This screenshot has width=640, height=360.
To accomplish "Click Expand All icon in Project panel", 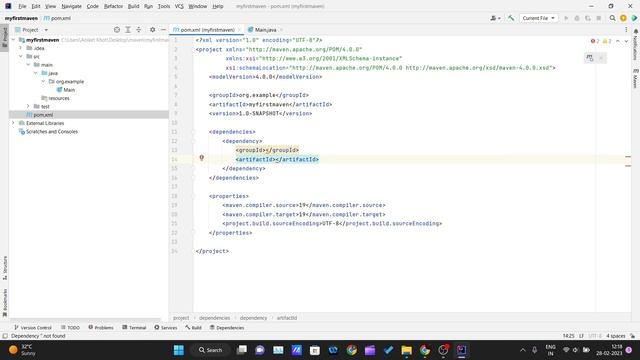I will point(128,30).
